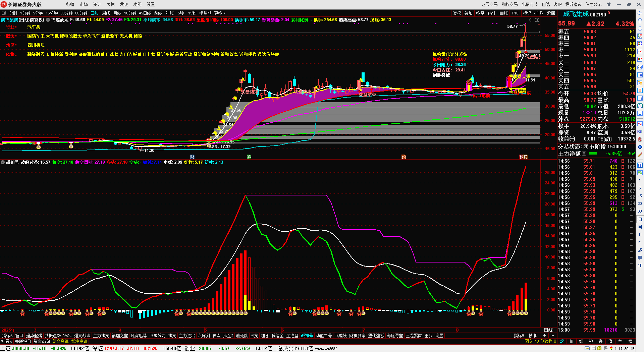Click the 财 marker below the price chart
The width and height of the screenshot is (644, 352).
tap(192, 157)
